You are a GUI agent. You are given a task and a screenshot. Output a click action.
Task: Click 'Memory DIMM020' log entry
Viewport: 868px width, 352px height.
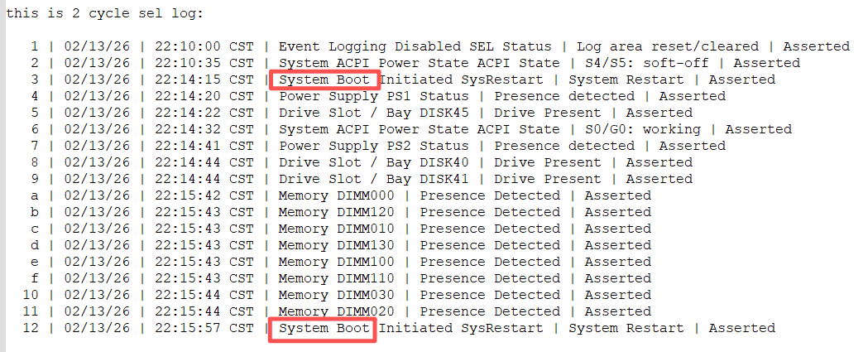click(336, 311)
